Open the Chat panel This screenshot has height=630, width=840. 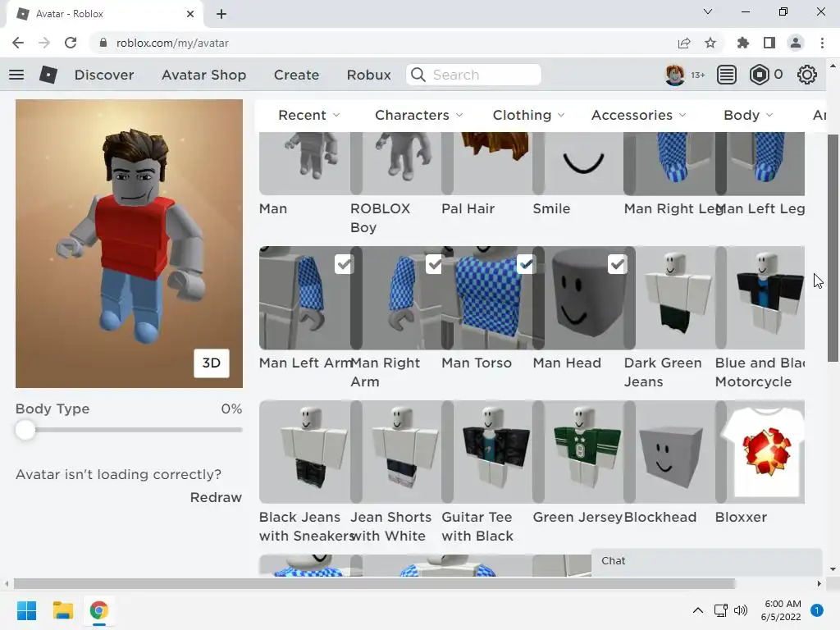click(x=706, y=561)
